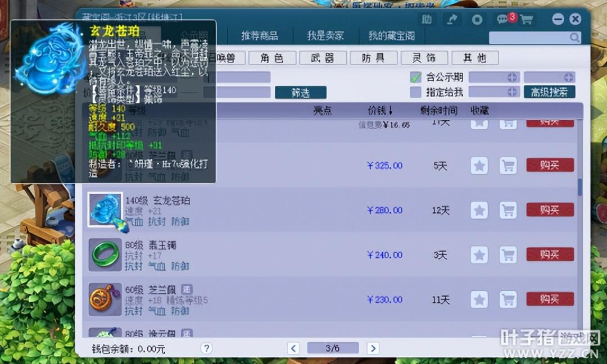
Task: Select the orange 芝兰佩 pendant thumbnail at ¥230.00
Action: pyautogui.click(x=105, y=299)
